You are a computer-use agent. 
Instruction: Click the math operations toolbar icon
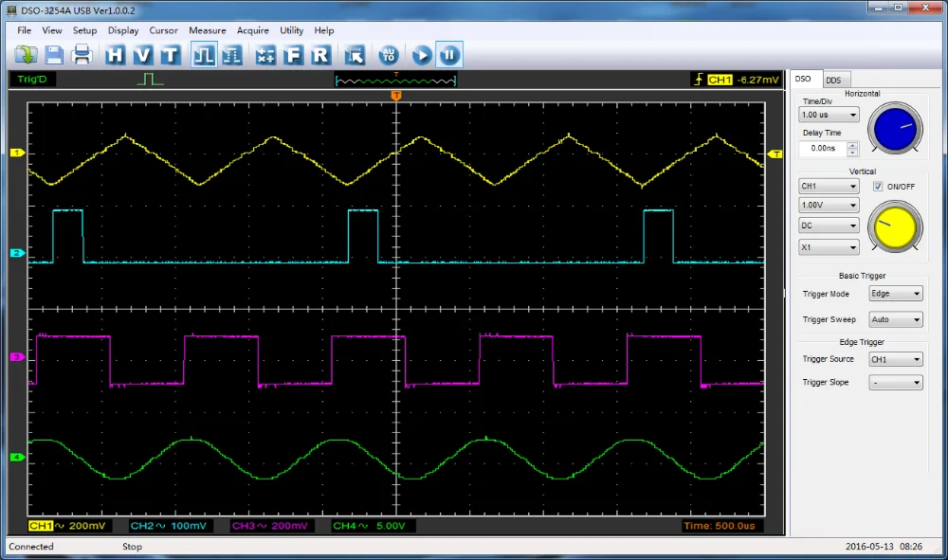point(266,55)
